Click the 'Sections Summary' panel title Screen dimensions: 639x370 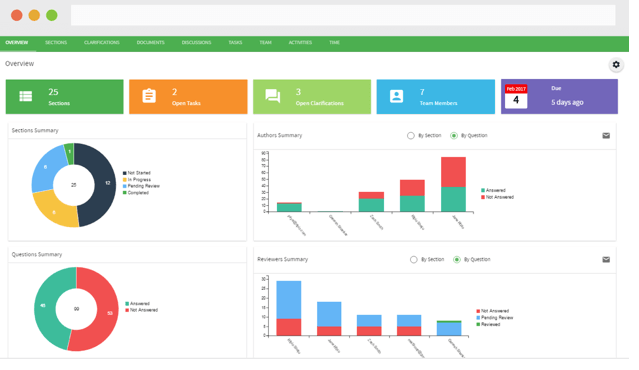(x=35, y=130)
